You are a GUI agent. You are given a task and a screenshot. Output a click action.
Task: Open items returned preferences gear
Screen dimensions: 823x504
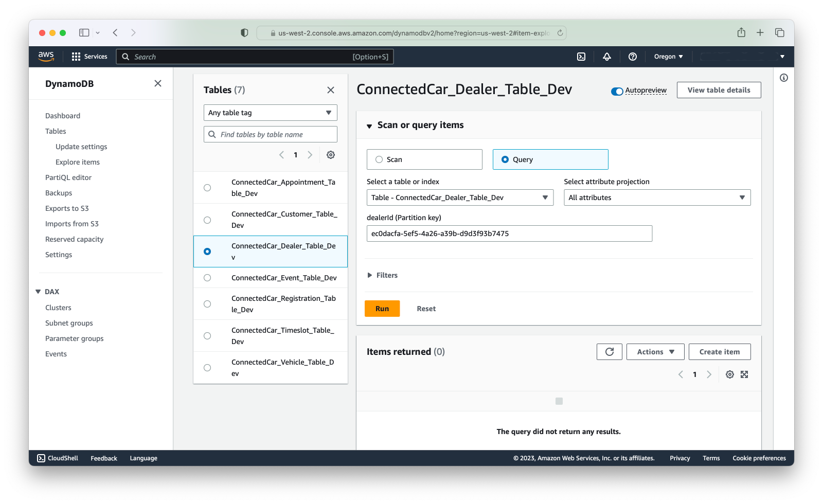[x=730, y=374]
